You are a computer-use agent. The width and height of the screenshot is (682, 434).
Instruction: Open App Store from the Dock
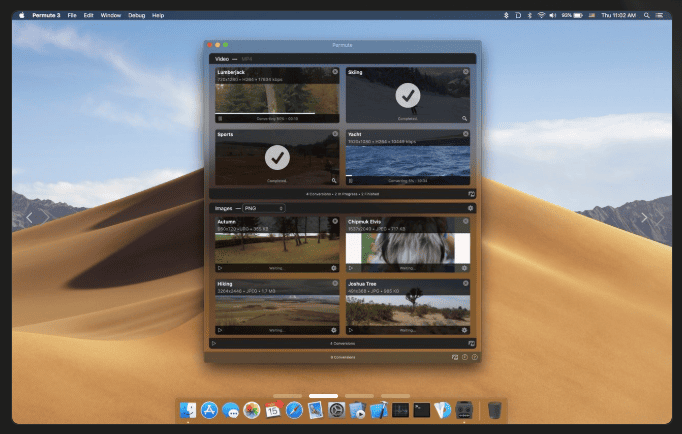[209, 410]
